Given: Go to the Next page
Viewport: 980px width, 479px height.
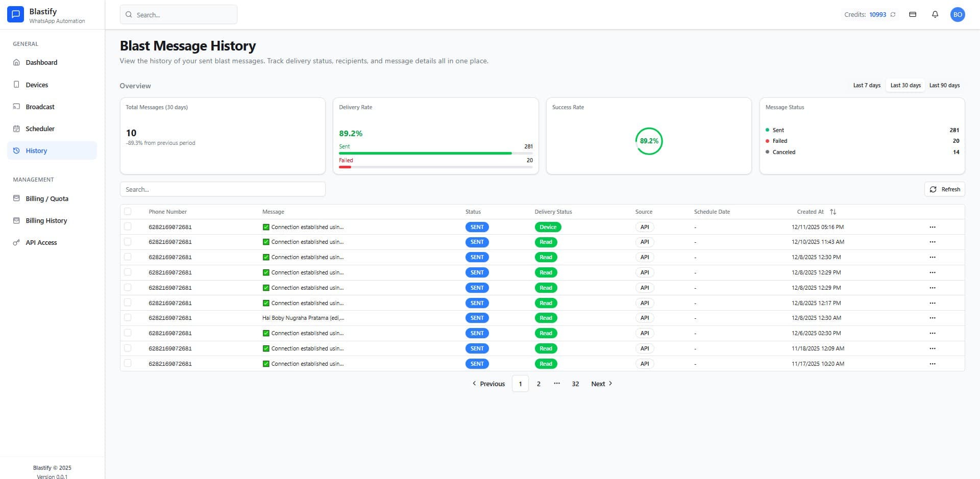Looking at the screenshot, I should pyautogui.click(x=601, y=384).
